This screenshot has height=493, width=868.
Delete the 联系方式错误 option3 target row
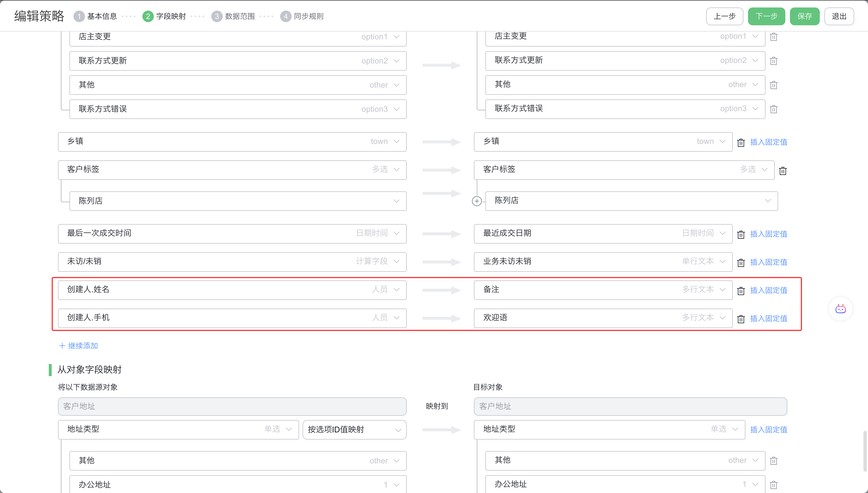pyautogui.click(x=774, y=109)
